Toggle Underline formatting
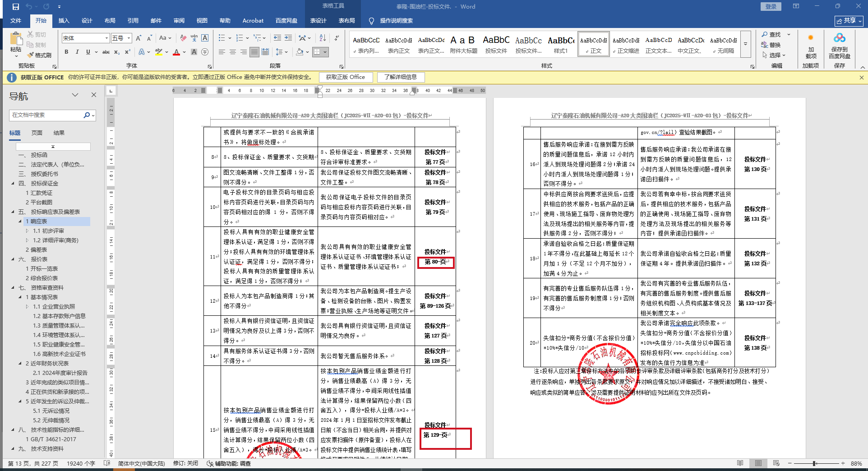This screenshot has height=471, width=868. point(88,52)
